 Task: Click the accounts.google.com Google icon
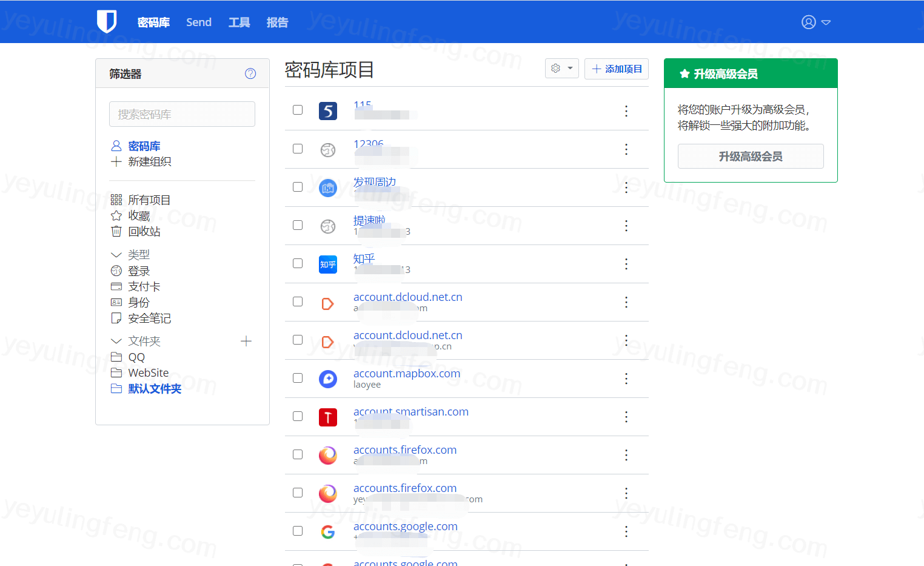(x=328, y=532)
